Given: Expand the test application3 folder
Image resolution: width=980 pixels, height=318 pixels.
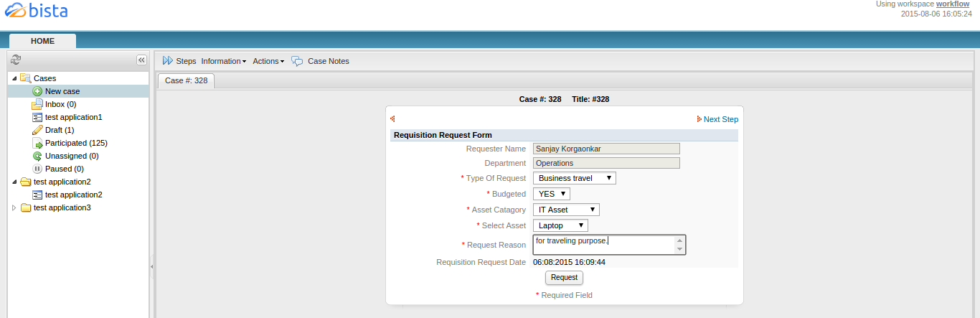Looking at the screenshot, I should point(15,207).
